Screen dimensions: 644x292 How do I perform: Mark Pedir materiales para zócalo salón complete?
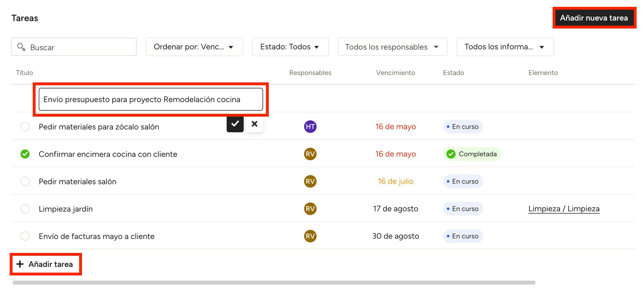[x=25, y=127]
